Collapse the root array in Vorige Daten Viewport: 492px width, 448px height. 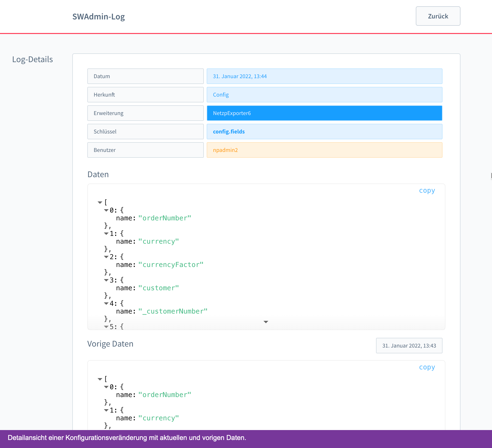pos(100,379)
